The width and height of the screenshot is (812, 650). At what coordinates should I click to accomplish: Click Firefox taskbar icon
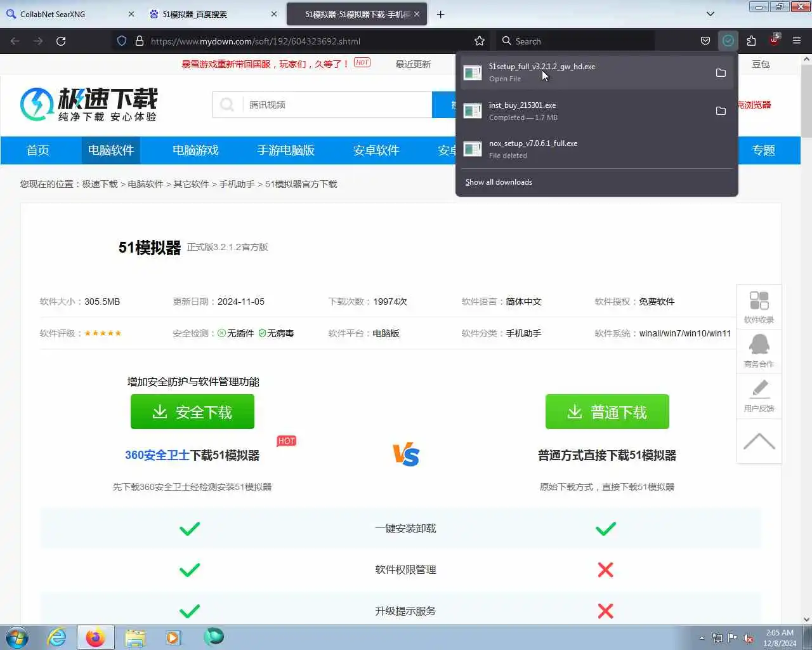pos(96,637)
